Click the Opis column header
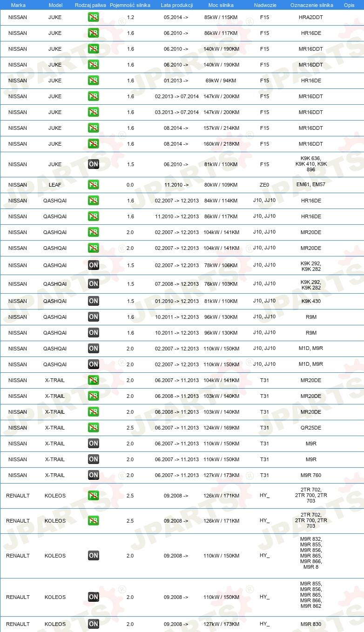The height and width of the screenshot is (632, 364). pyautogui.click(x=349, y=5)
